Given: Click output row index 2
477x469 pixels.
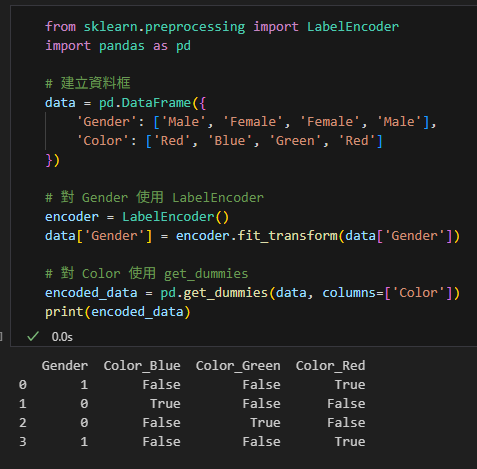Looking at the screenshot, I should [x=23, y=423].
